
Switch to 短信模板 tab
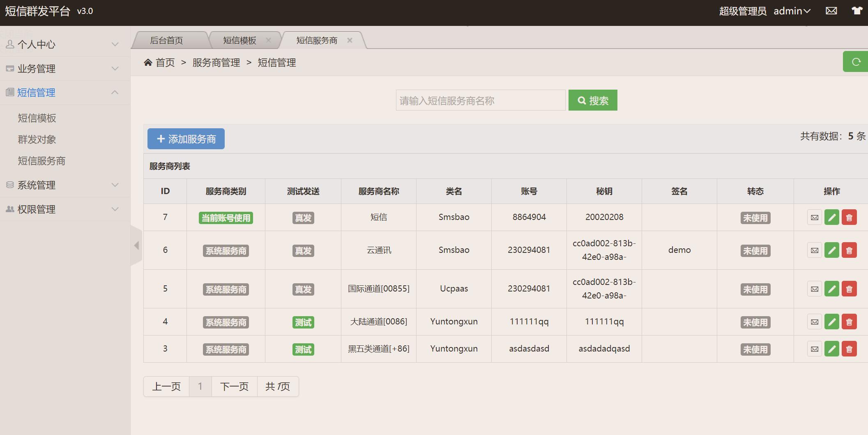(x=239, y=40)
